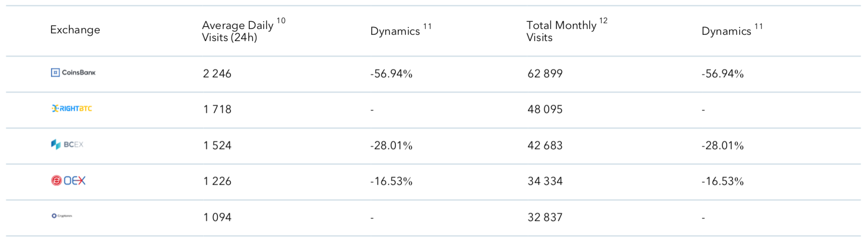
Task: Select BCEX daily visits value 1 524
Action: [217, 146]
